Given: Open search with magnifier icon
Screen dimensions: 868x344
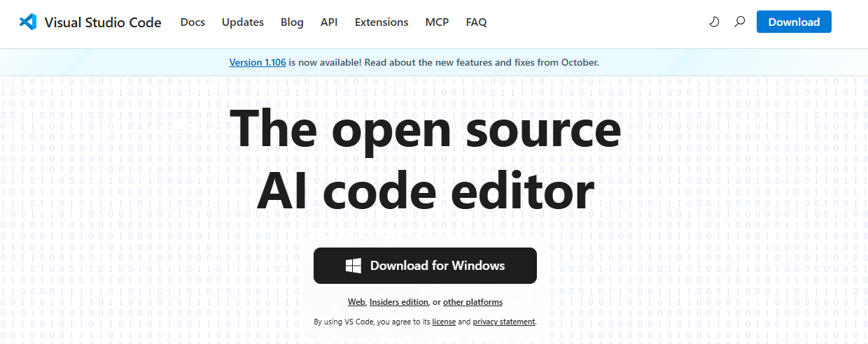Looking at the screenshot, I should coord(739,22).
